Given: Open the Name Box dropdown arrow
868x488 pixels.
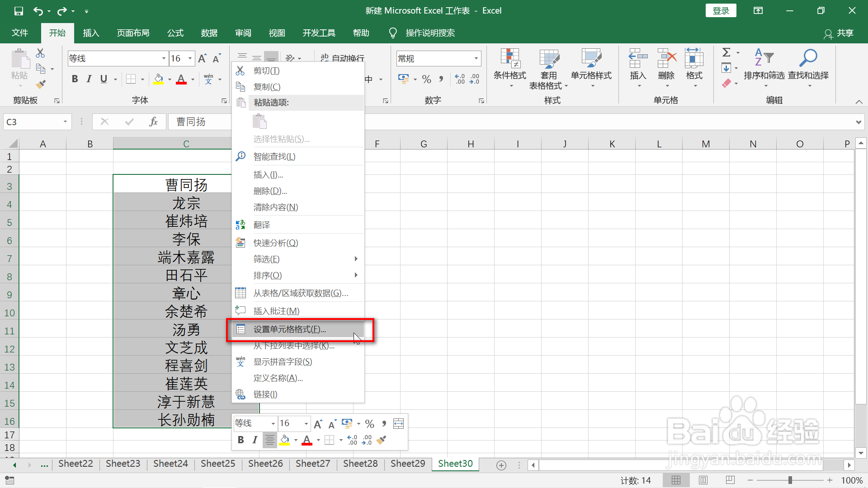Looking at the screenshot, I should click(65, 122).
